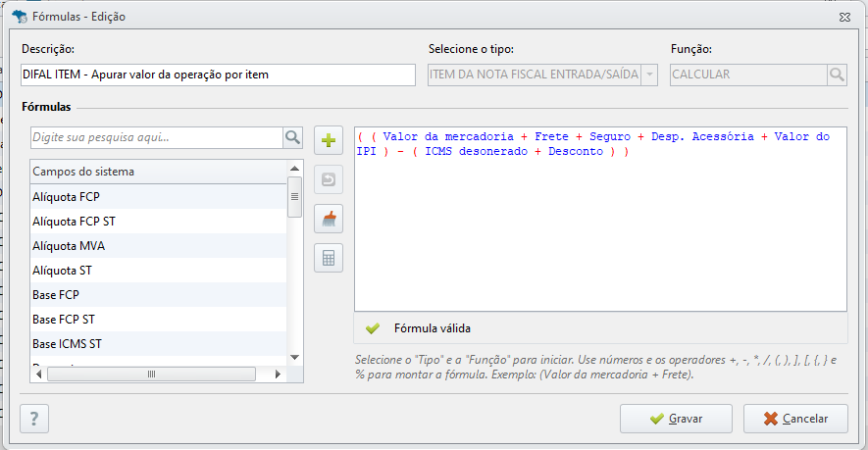
Task: Click the list's scroll up arrow
Action: click(x=294, y=169)
